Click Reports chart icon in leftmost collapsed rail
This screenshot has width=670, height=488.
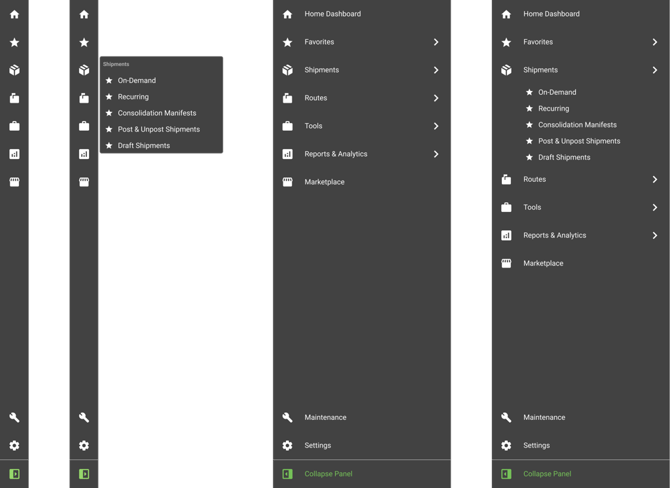(14, 154)
